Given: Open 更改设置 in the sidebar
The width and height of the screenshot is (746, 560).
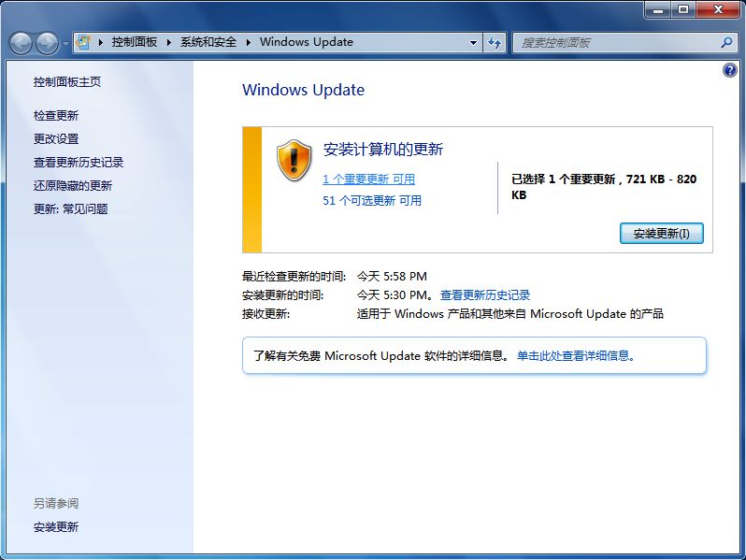Looking at the screenshot, I should (56, 139).
